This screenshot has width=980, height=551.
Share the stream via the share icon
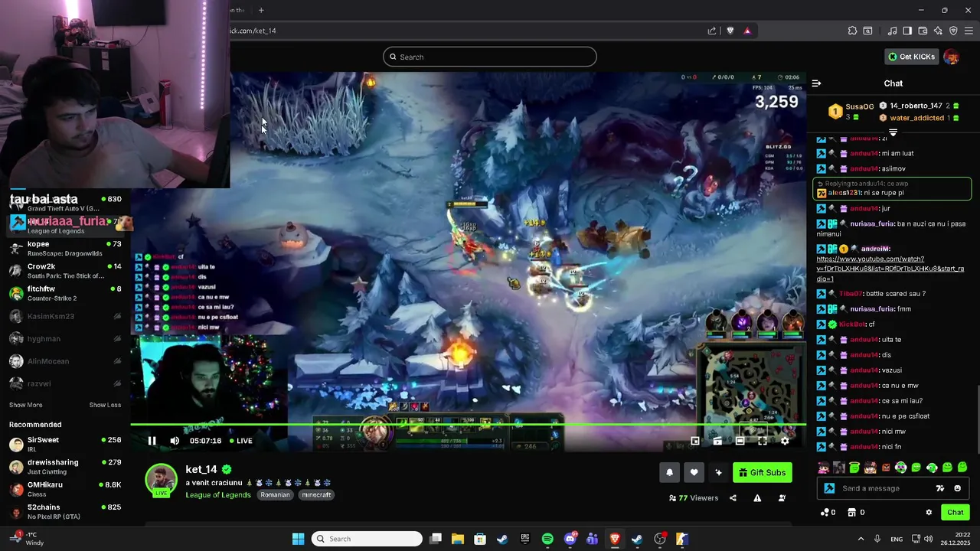[733, 498]
